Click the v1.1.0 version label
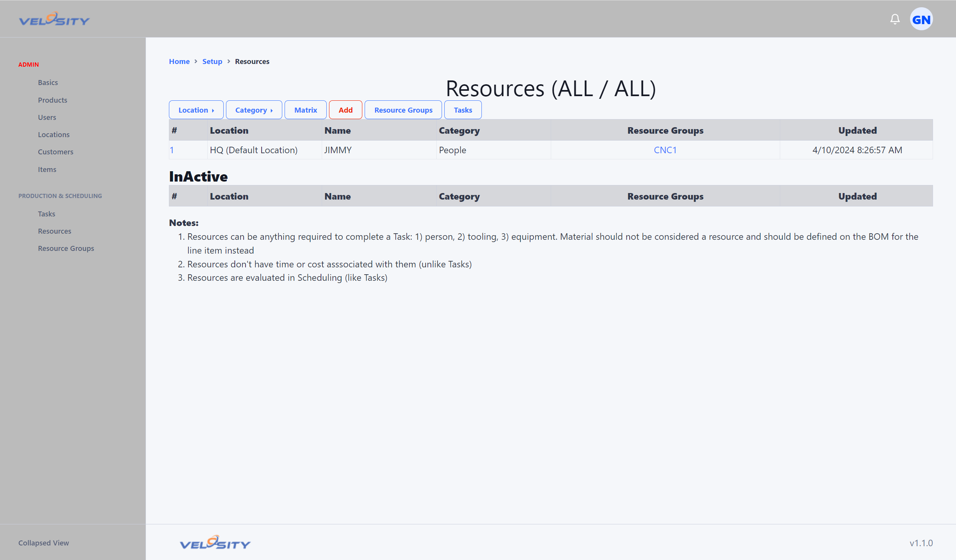This screenshot has width=956, height=560. pyautogui.click(x=921, y=543)
